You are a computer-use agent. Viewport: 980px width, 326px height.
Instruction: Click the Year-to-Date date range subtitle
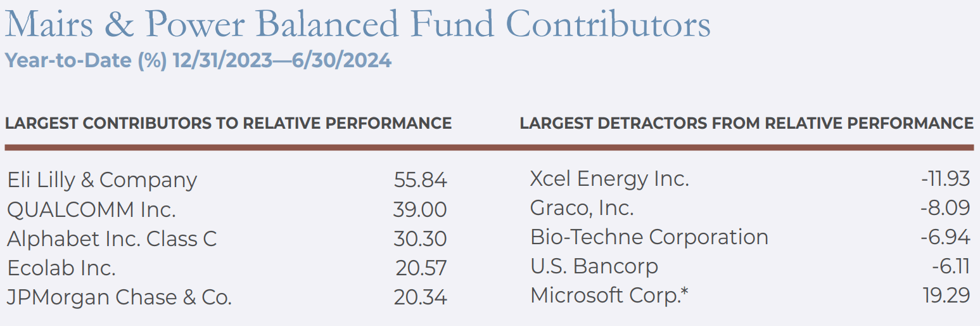coord(198,61)
